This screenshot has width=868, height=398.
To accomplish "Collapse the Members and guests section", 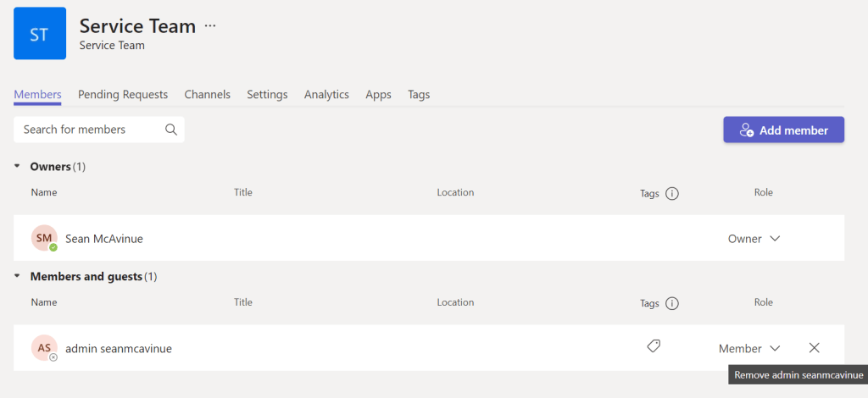I will pyautogui.click(x=18, y=277).
